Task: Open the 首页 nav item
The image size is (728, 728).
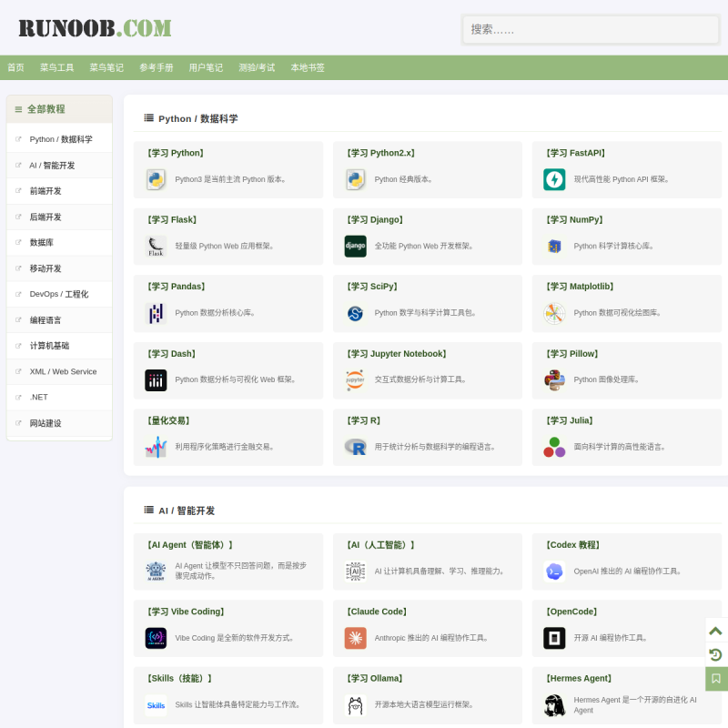Action: (15, 67)
